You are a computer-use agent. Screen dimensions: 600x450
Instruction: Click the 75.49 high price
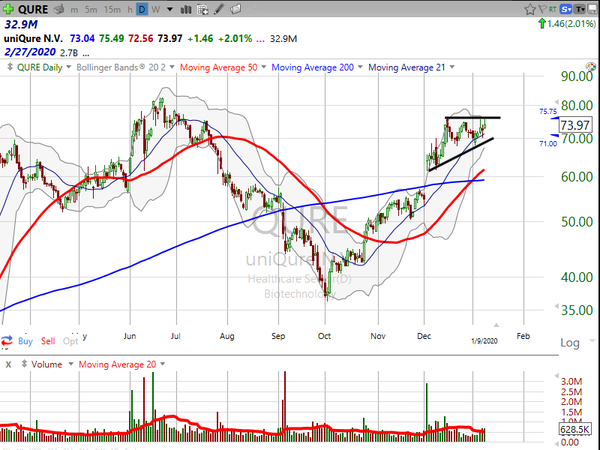pyautogui.click(x=111, y=39)
